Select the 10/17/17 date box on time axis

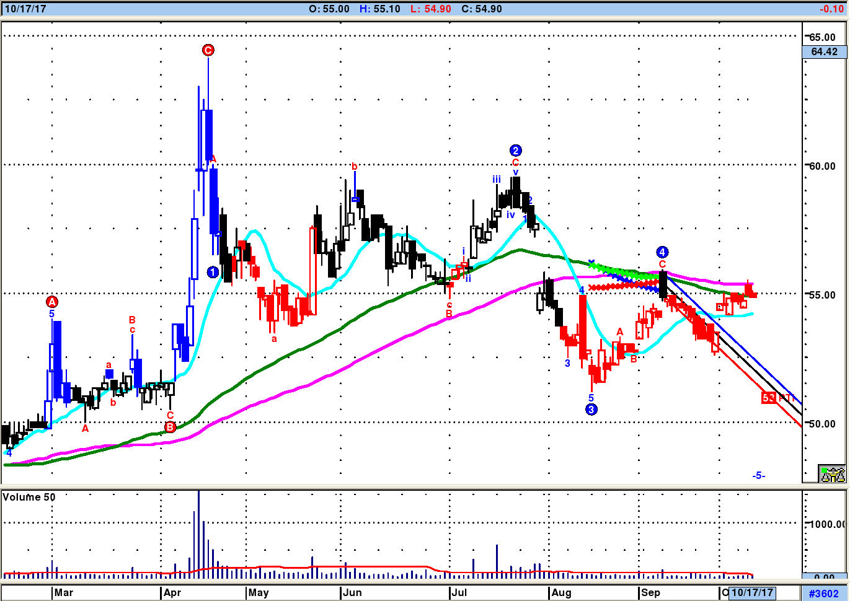click(x=752, y=592)
